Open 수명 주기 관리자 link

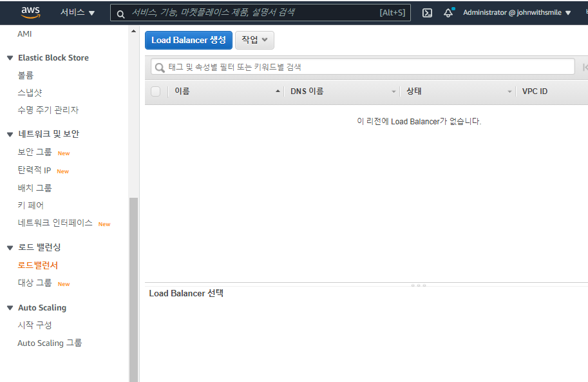48,110
